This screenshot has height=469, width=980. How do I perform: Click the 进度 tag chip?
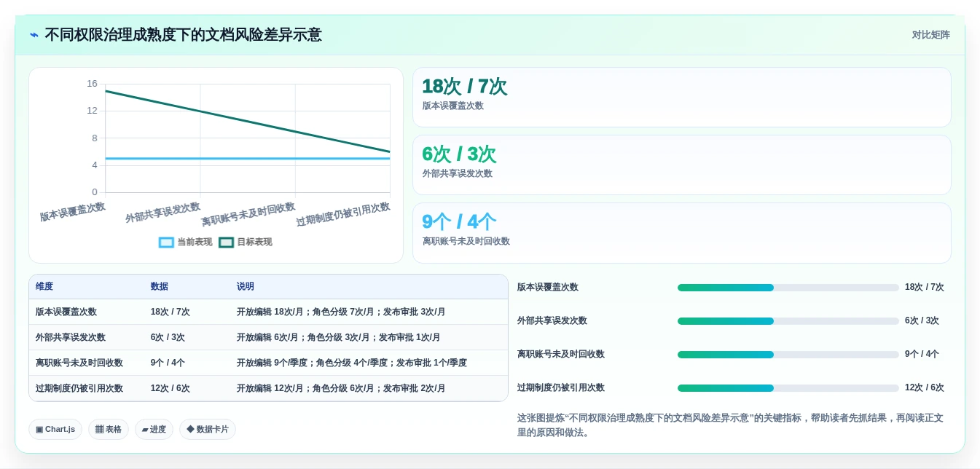[154, 429]
